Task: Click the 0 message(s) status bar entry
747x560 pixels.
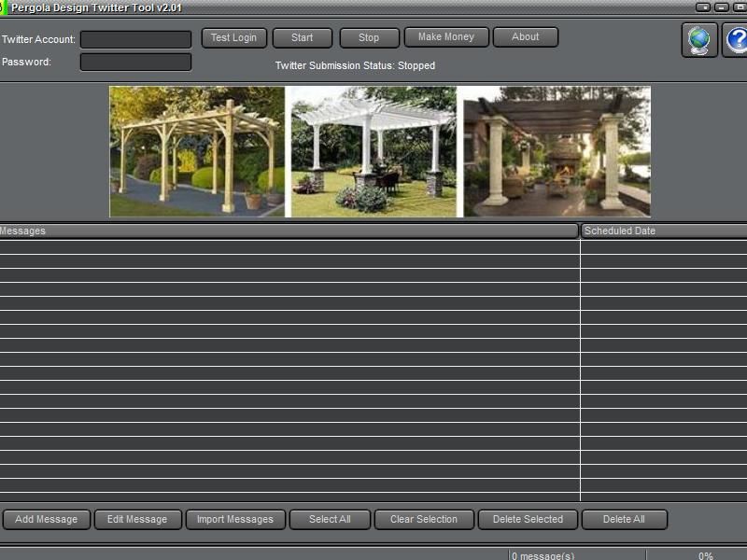Action: 543,555
